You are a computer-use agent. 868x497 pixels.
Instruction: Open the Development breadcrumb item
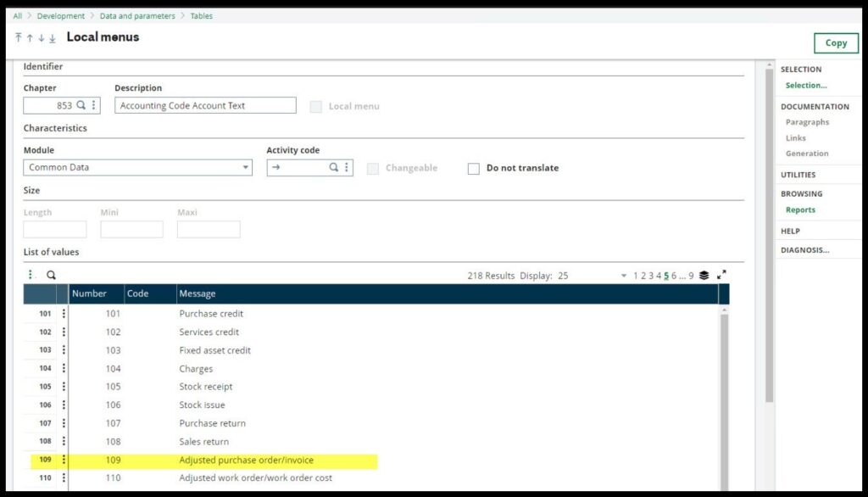click(x=61, y=15)
